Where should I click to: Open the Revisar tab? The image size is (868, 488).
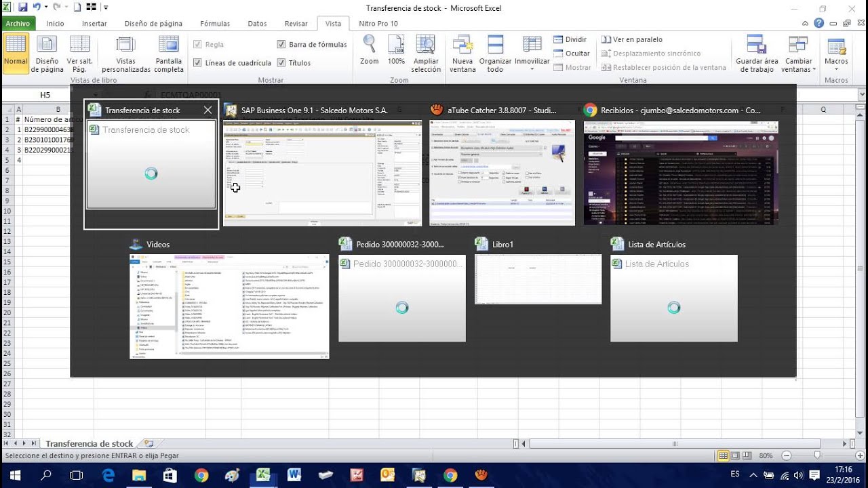(296, 23)
